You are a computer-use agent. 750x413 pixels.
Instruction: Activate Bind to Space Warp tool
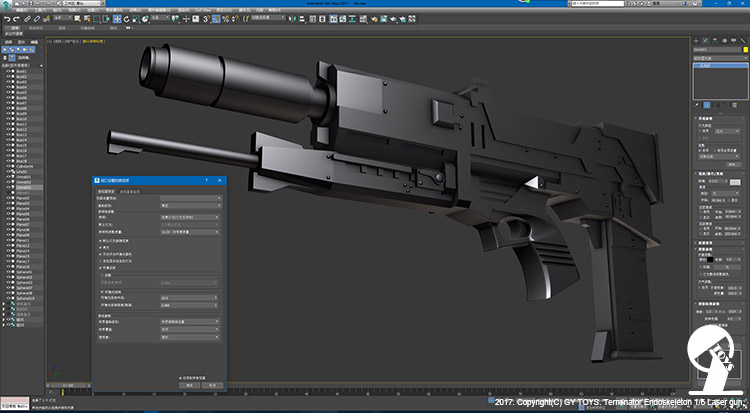[x=46, y=19]
